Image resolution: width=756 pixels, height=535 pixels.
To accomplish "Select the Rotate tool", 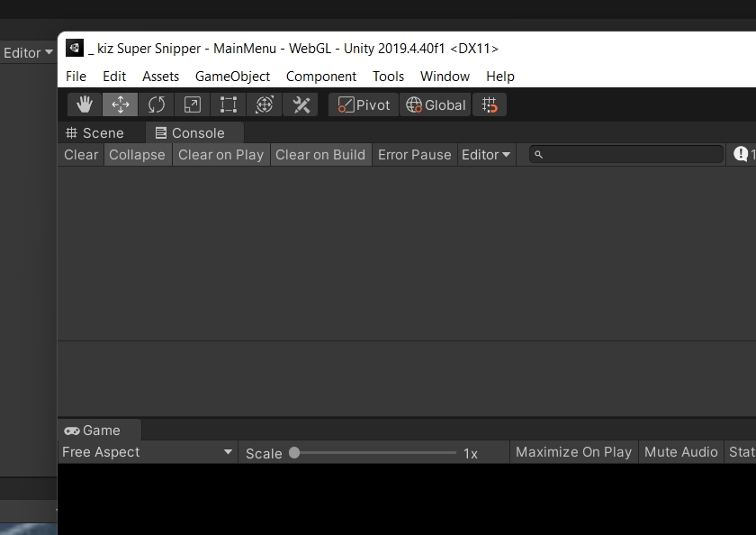I will pos(157,105).
